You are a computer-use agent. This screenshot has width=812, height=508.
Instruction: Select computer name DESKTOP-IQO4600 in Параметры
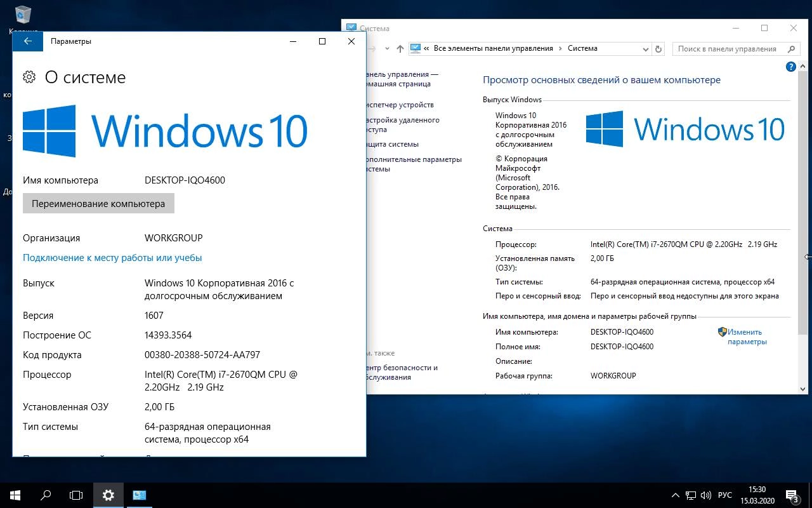tap(185, 180)
